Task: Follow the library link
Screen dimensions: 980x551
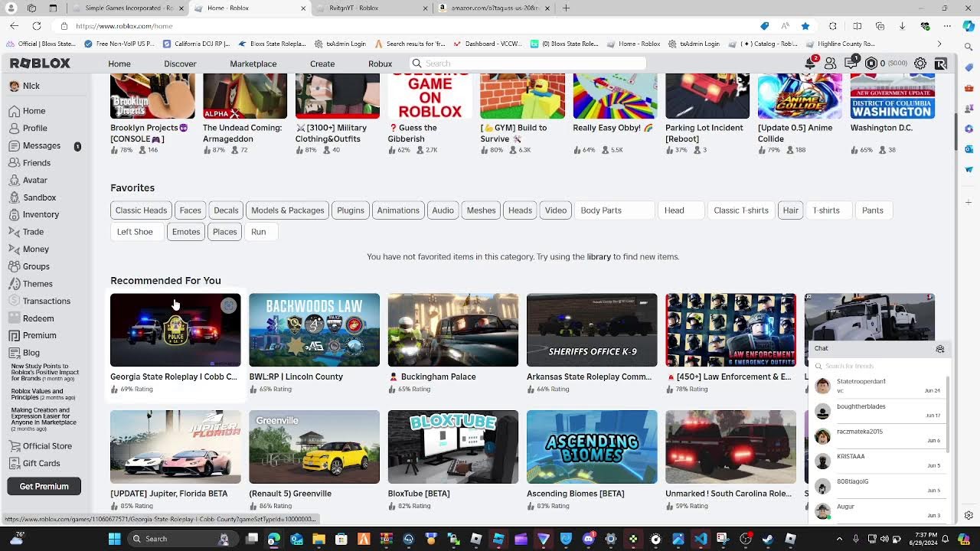Action: 599,257
